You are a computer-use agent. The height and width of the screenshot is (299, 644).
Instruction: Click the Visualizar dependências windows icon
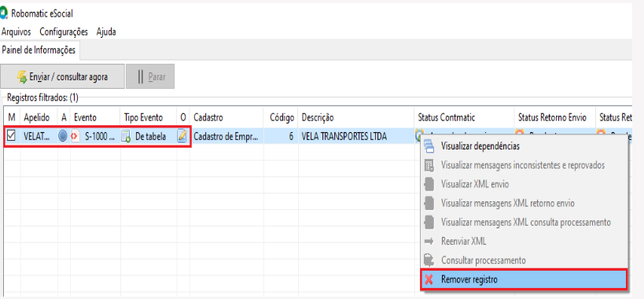[429, 146]
